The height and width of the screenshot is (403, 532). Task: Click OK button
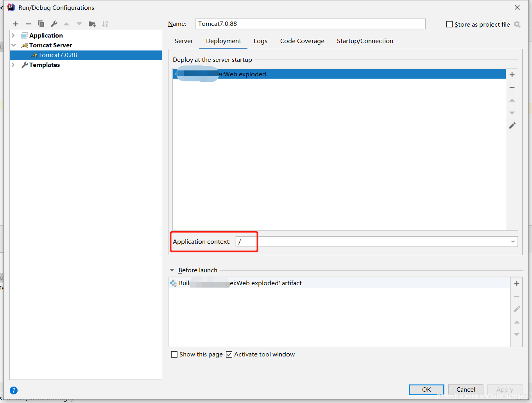(x=426, y=390)
